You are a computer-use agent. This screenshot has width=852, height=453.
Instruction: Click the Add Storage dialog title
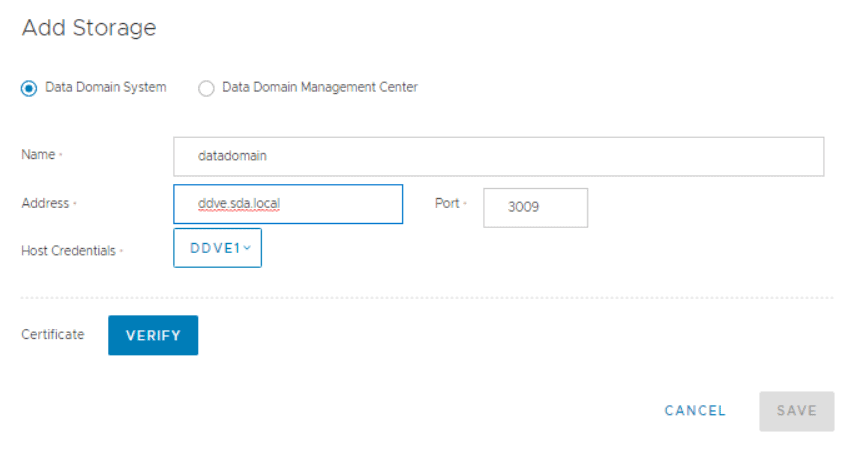(x=89, y=28)
